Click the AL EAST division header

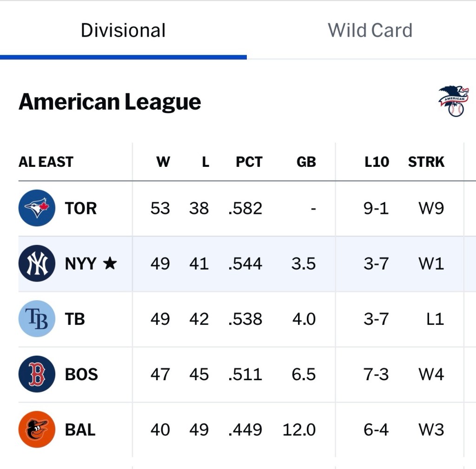[46, 162]
